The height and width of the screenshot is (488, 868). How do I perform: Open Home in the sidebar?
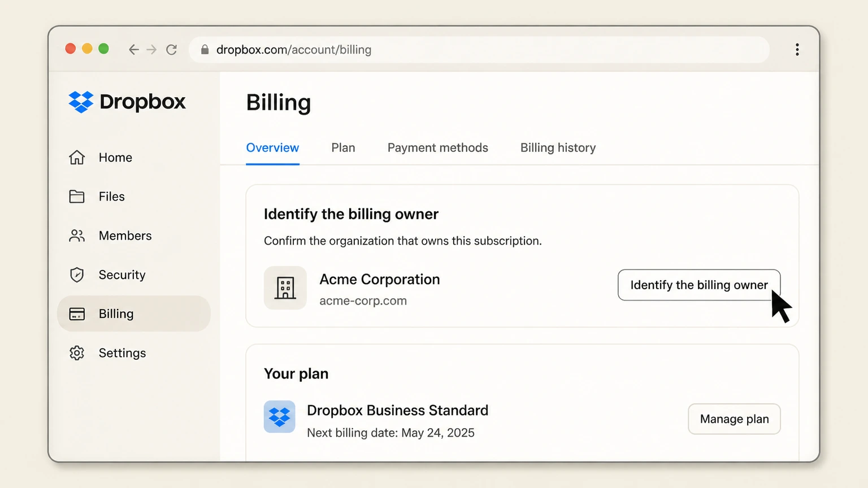[x=134, y=158]
